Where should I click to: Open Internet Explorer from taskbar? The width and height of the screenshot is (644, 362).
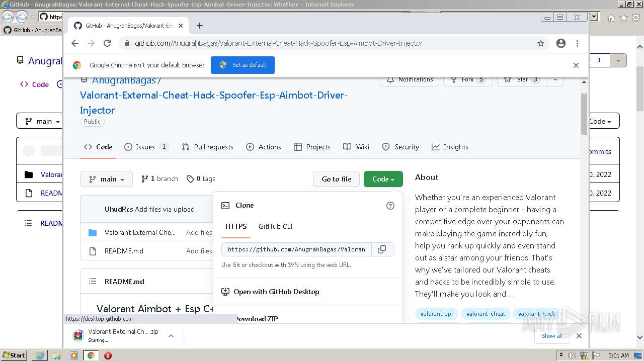click(x=40, y=355)
